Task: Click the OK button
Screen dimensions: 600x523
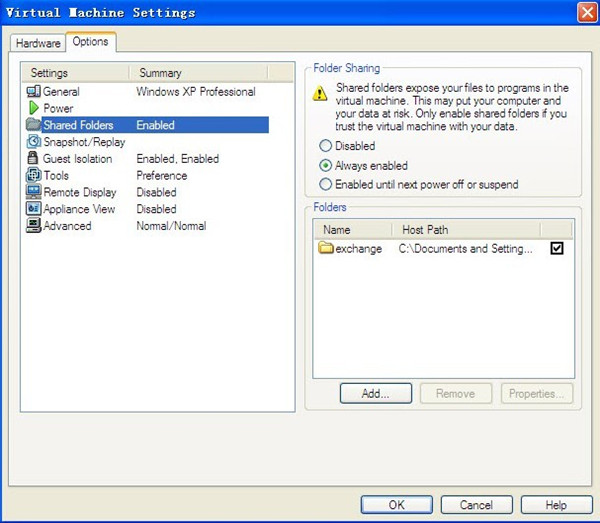Action: point(397,505)
